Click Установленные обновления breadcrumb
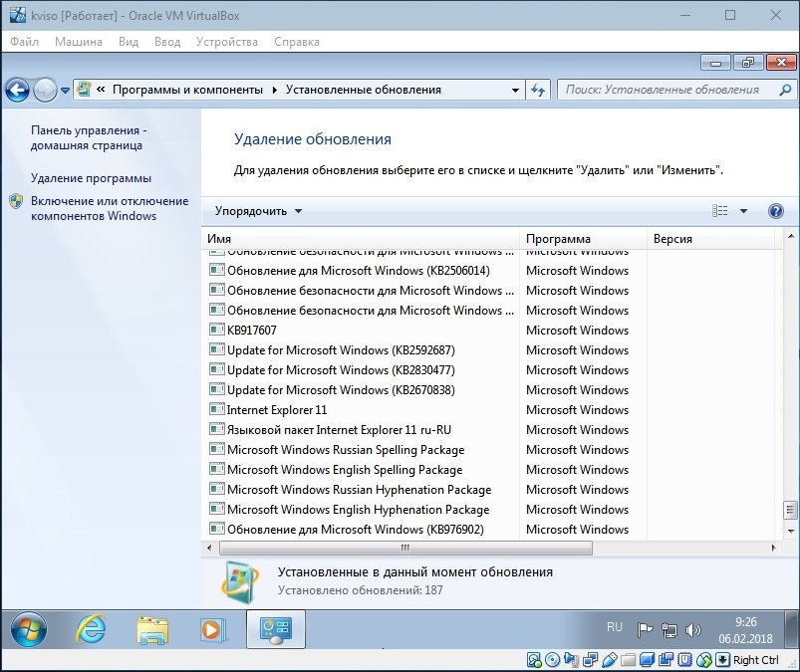This screenshot has width=800, height=672. pos(364,90)
